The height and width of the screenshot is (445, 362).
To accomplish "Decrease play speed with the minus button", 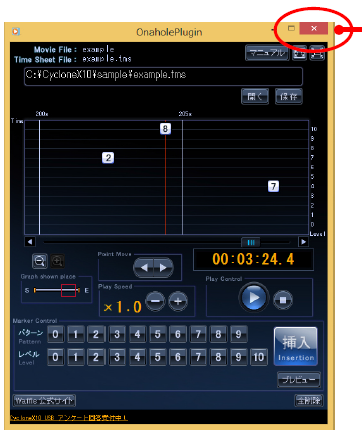I will click(x=155, y=301).
